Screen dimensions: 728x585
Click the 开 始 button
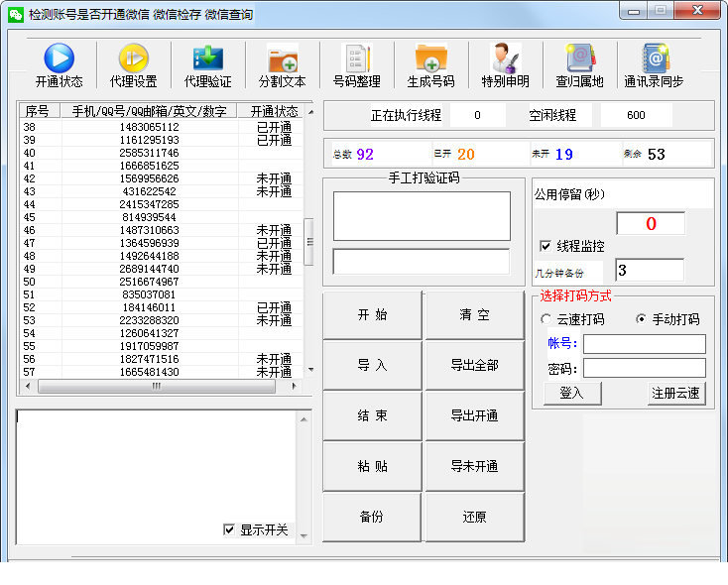372,315
